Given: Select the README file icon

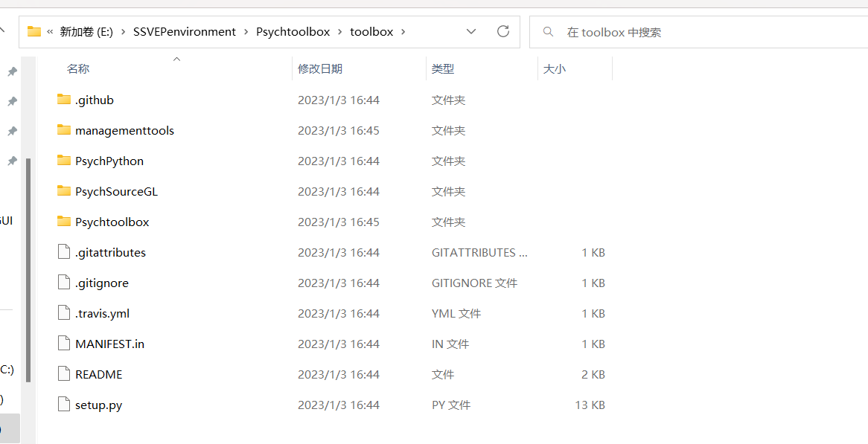Looking at the screenshot, I should coord(63,373).
